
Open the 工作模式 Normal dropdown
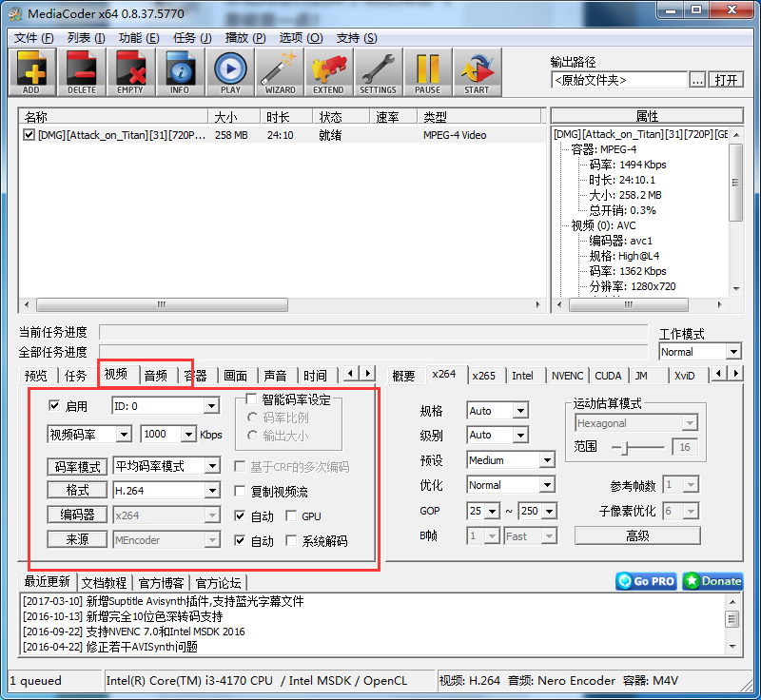point(699,351)
